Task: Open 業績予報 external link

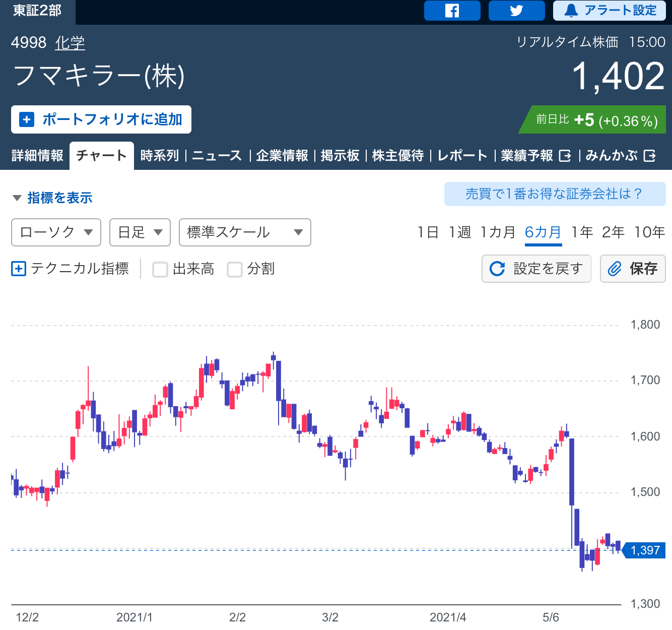Action: [x=536, y=155]
